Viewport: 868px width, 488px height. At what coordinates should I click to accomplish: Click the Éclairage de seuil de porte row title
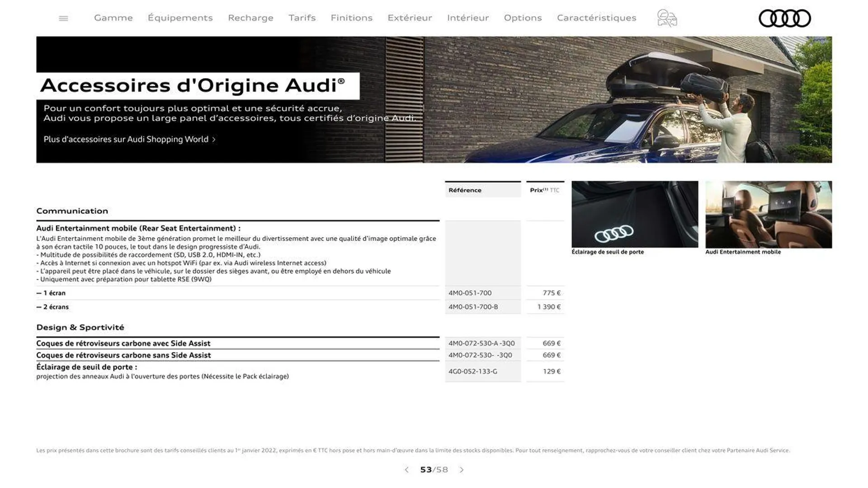click(x=87, y=367)
